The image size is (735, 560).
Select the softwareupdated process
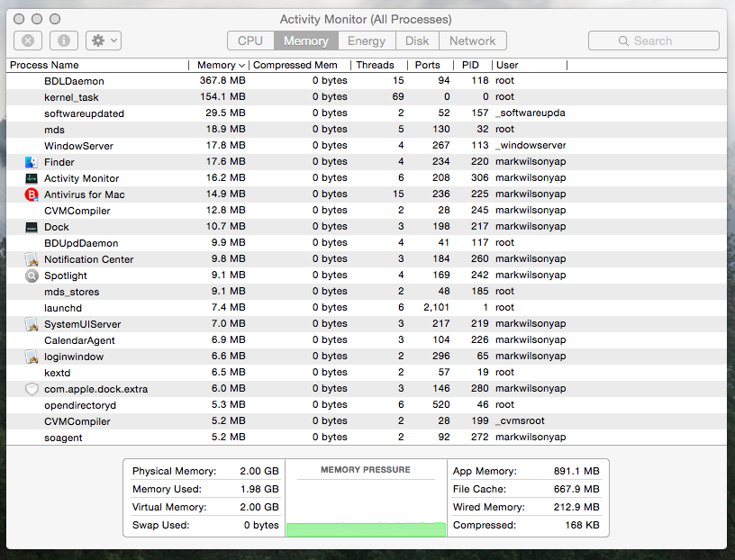point(367,113)
